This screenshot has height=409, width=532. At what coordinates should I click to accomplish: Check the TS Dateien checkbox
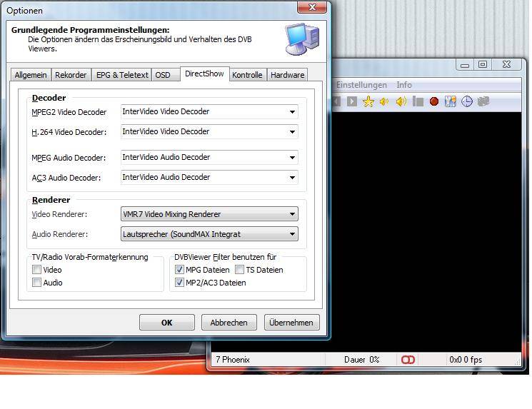239,270
